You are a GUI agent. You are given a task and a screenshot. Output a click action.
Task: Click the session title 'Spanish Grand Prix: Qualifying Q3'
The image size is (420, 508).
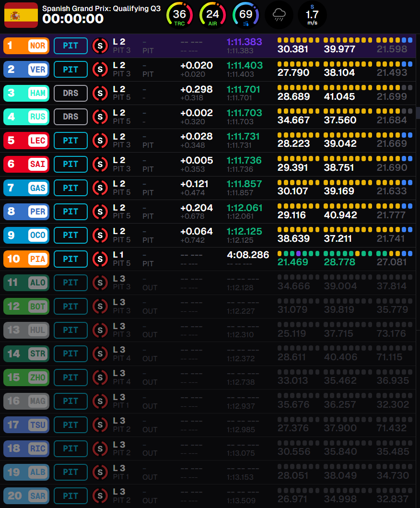tap(101, 9)
